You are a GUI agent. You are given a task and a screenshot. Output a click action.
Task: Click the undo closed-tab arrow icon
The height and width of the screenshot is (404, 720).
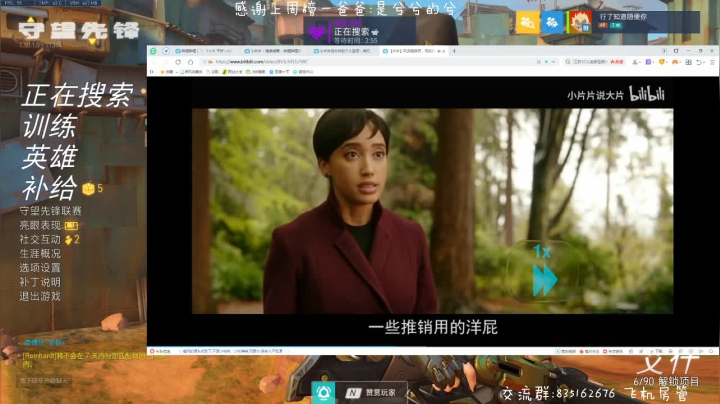click(699, 62)
